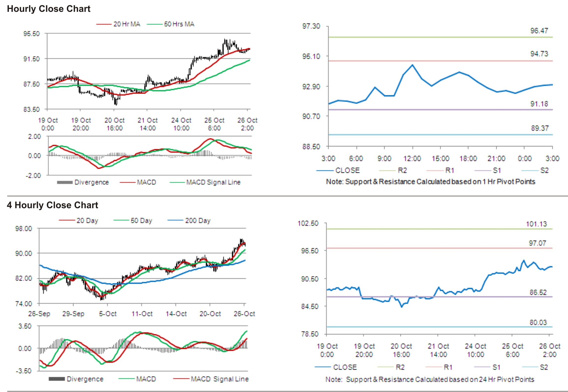This screenshot has width=568, height=392.
Task: Click the -3.50 MACD axis value
Action: coord(24,371)
